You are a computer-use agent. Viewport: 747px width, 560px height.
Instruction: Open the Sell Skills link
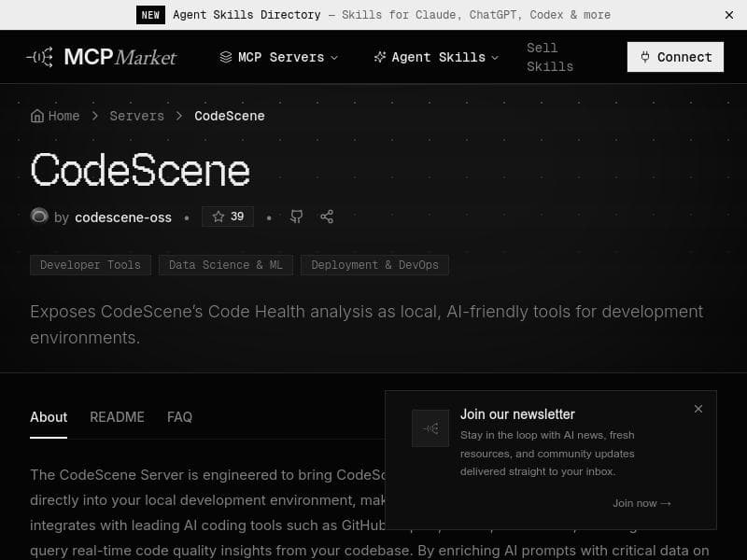click(550, 57)
